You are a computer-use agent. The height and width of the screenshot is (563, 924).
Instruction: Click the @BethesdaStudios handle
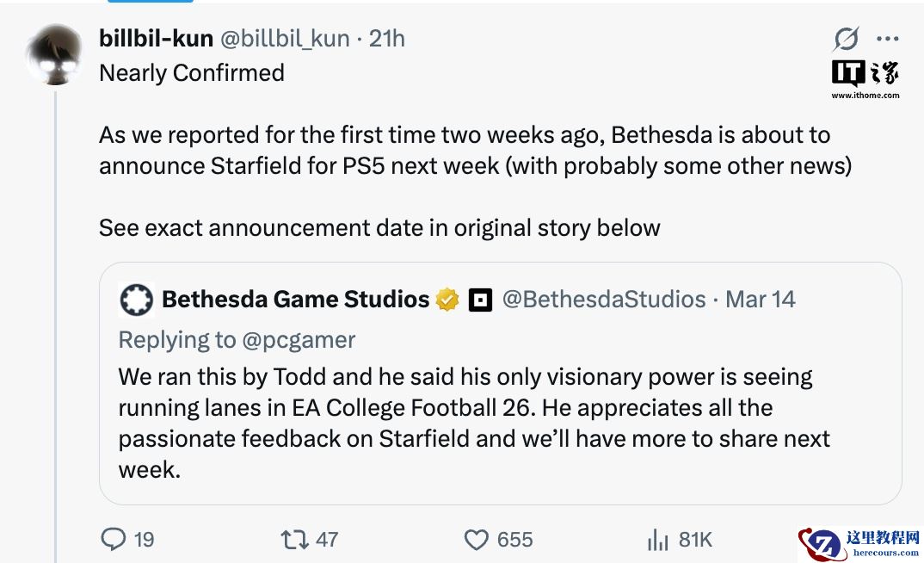[603, 299]
